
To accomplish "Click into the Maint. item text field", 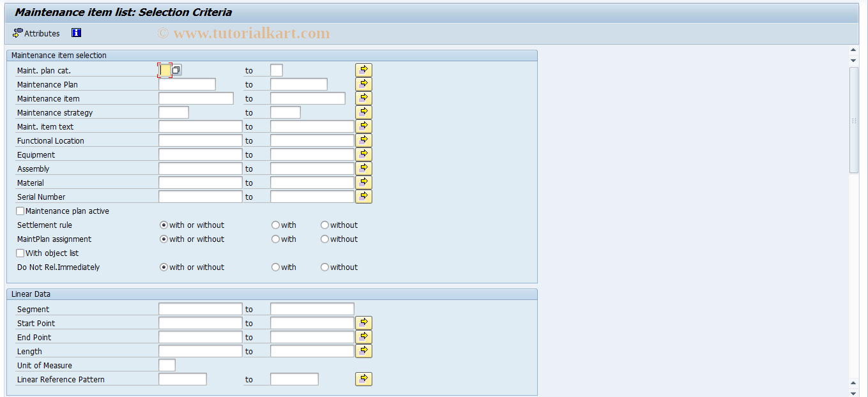I will pyautogui.click(x=200, y=126).
